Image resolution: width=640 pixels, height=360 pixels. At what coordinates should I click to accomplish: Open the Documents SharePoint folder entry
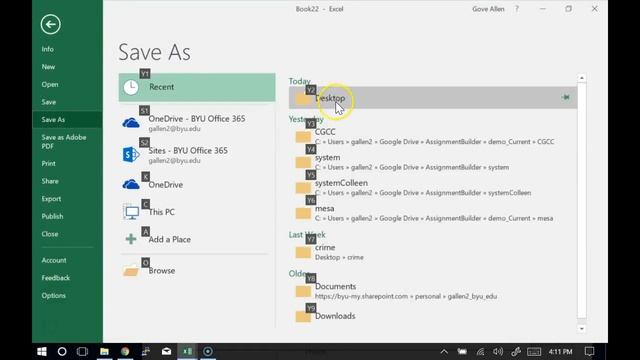click(x=433, y=291)
